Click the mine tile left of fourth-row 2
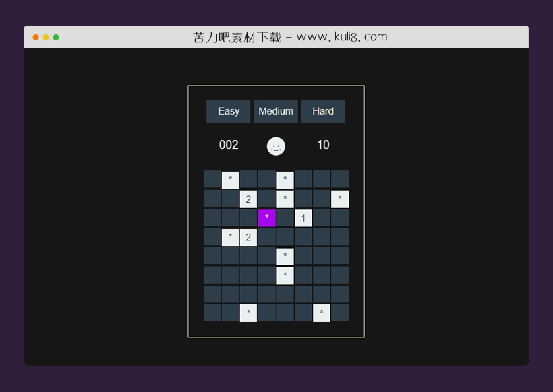The height and width of the screenshot is (392, 553). (230, 237)
